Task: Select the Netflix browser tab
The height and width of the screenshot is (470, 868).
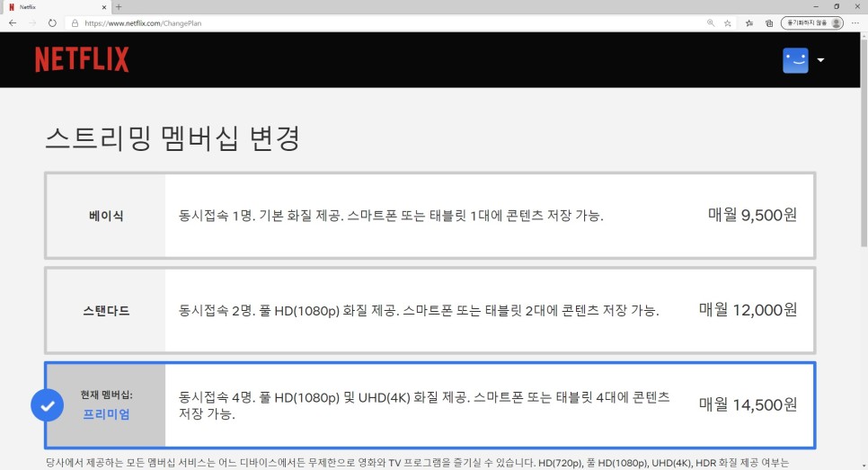Action: click(x=56, y=7)
